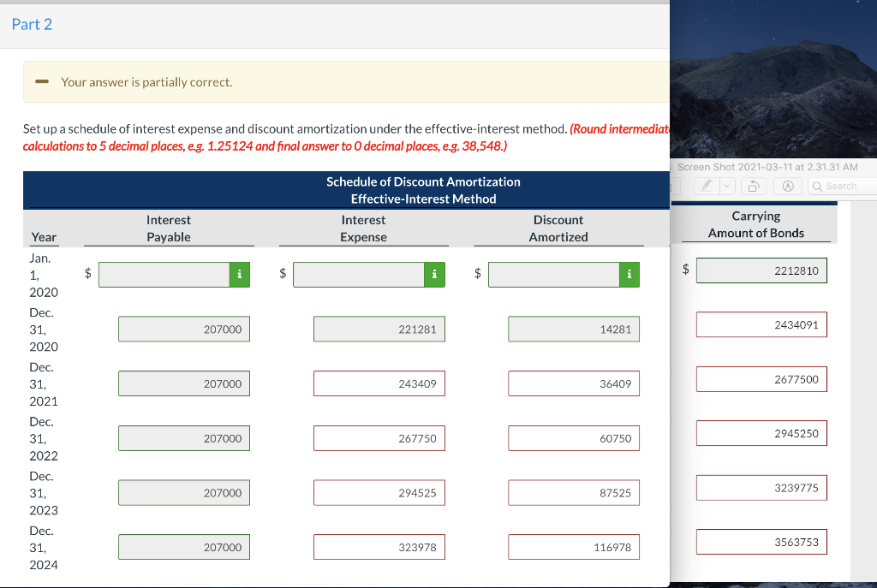Click carrying amount 2434091 in Preview
Viewport: 877px width, 588px height.
pos(761,324)
